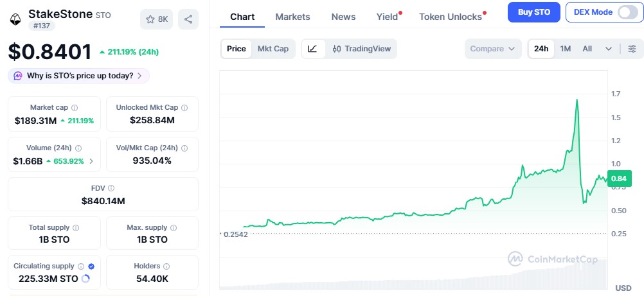Click the 935.04% Vol/Mkt Cap value
Image resolution: width=644 pixels, height=296 pixels.
[152, 161]
